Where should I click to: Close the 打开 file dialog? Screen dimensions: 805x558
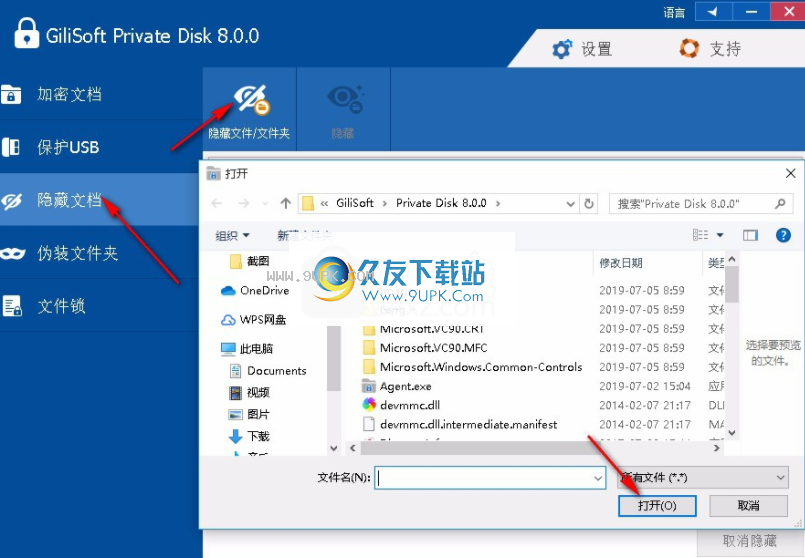791,174
